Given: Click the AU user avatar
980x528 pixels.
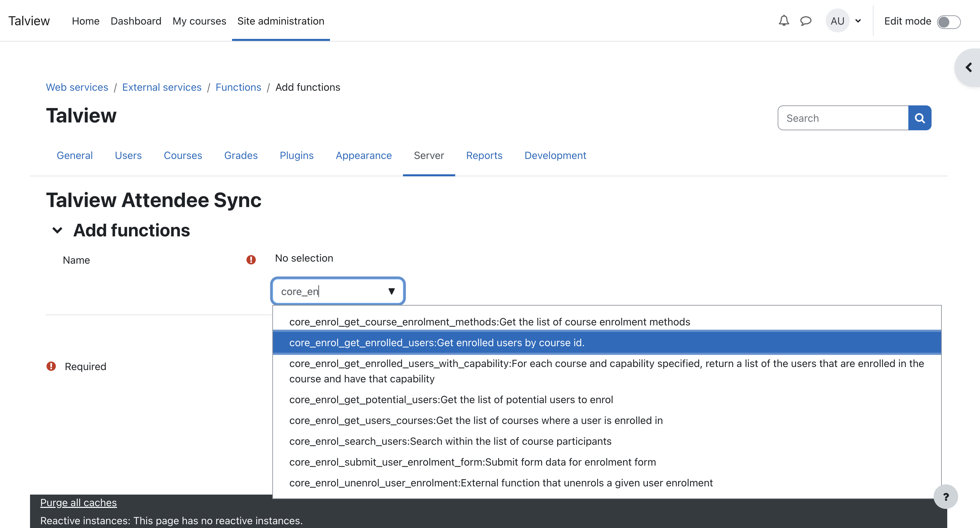Looking at the screenshot, I should point(837,21).
